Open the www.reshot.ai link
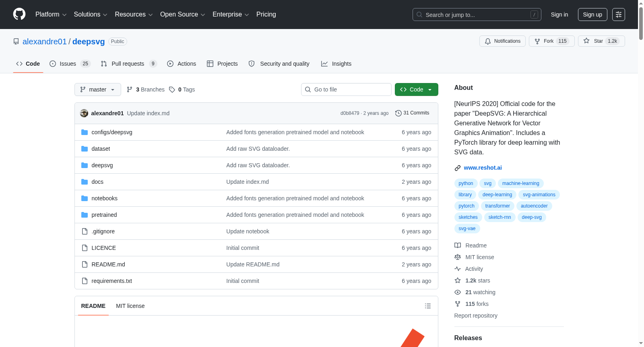The image size is (644, 347). click(x=483, y=168)
